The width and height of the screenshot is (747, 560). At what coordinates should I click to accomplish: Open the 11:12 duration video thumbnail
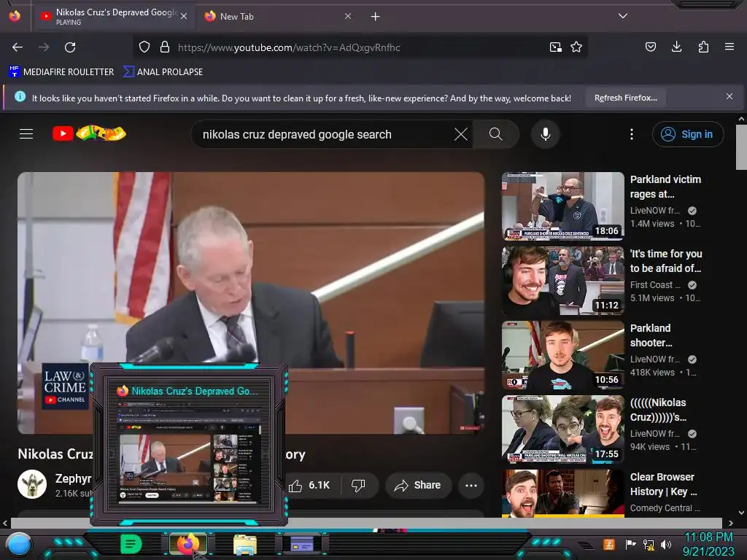[x=562, y=281]
